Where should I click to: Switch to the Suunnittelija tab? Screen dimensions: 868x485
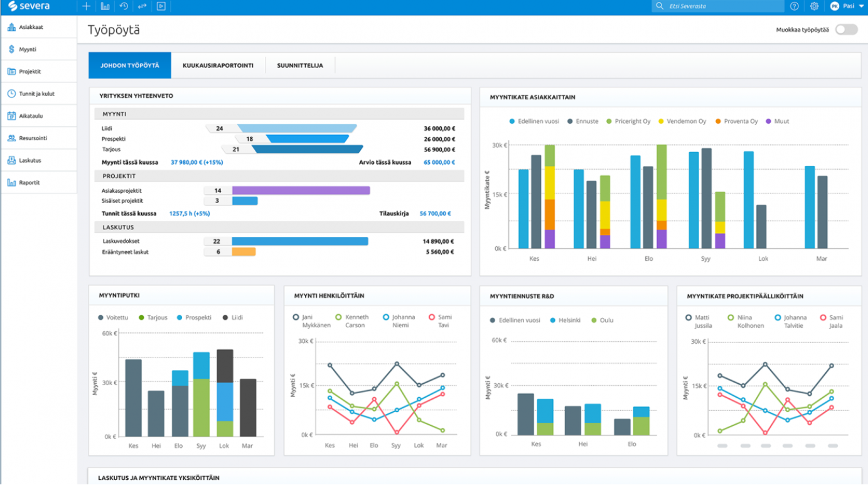(x=300, y=65)
